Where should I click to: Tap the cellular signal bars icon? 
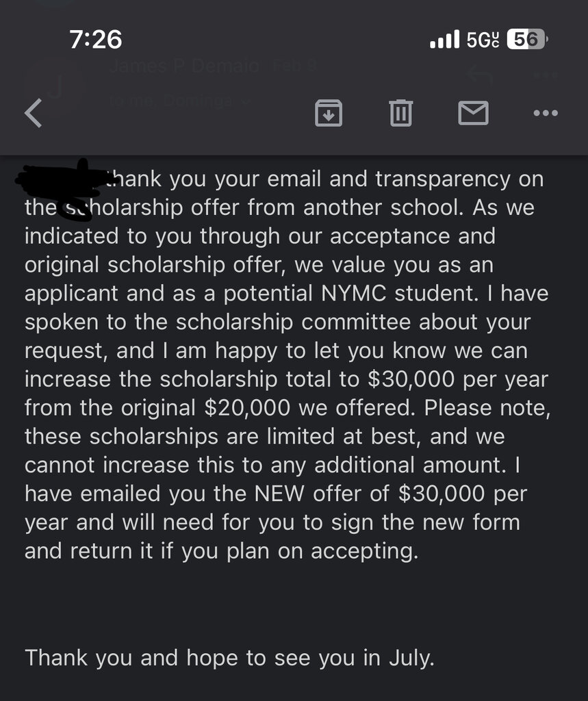pos(444,39)
